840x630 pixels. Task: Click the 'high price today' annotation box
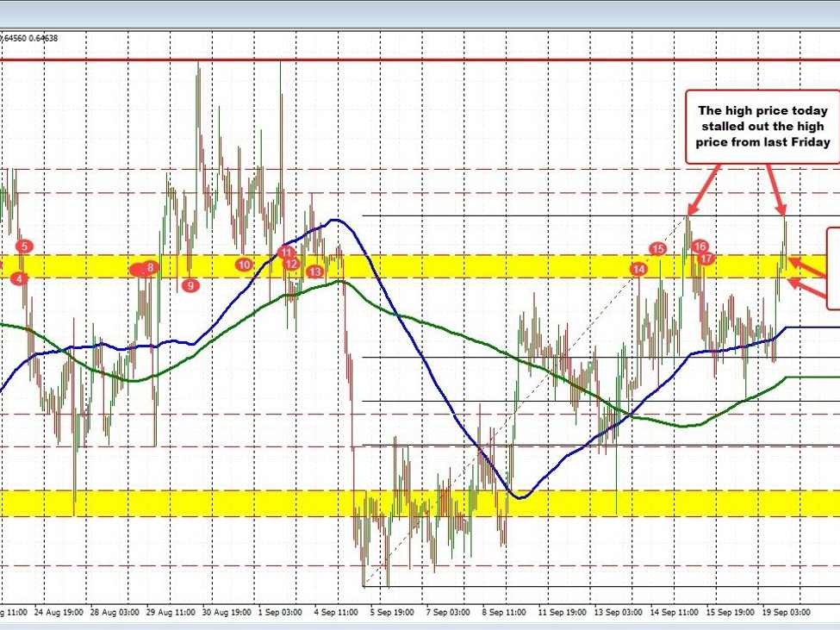point(762,126)
